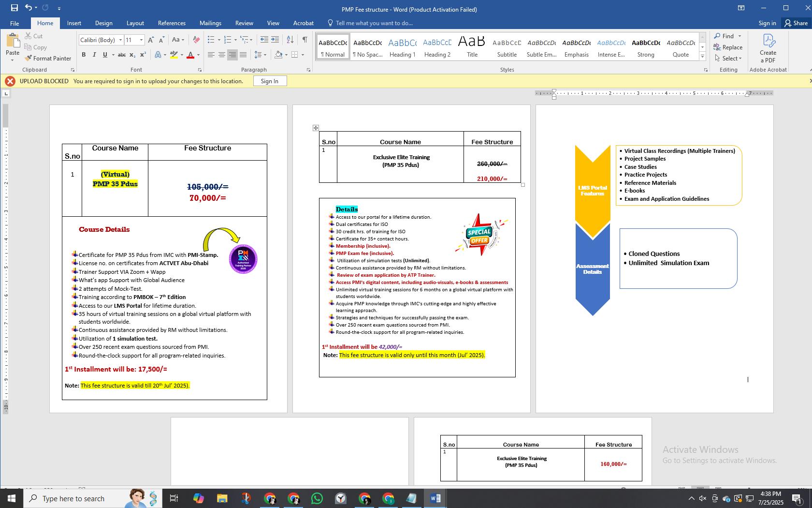
Task: Switch to the Layout tab
Action: pos(135,23)
